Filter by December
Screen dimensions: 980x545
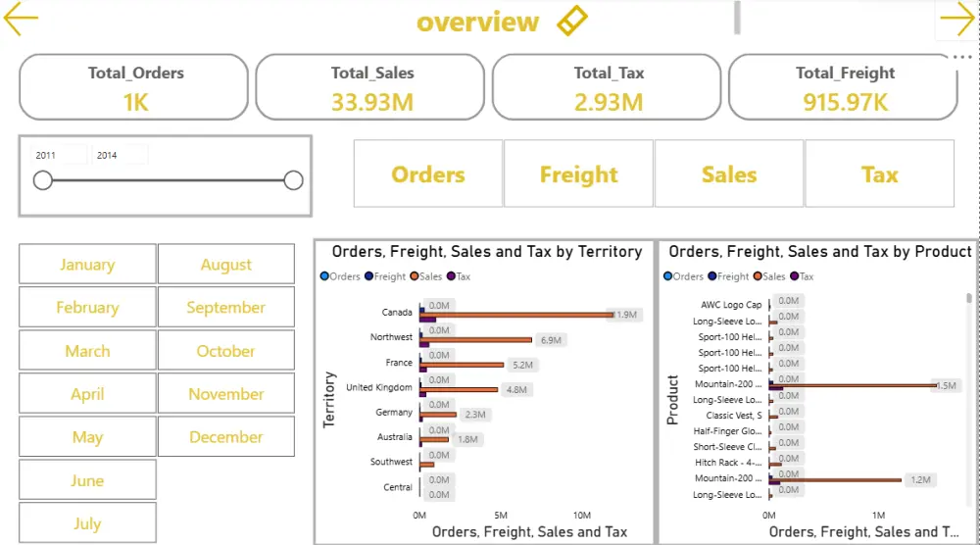(226, 437)
